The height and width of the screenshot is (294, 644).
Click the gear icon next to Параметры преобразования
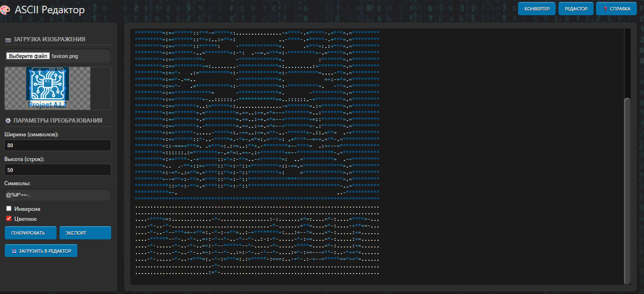click(x=8, y=121)
